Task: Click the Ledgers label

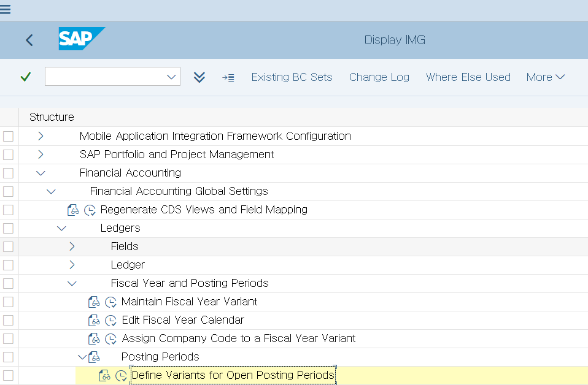Action: tap(120, 228)
